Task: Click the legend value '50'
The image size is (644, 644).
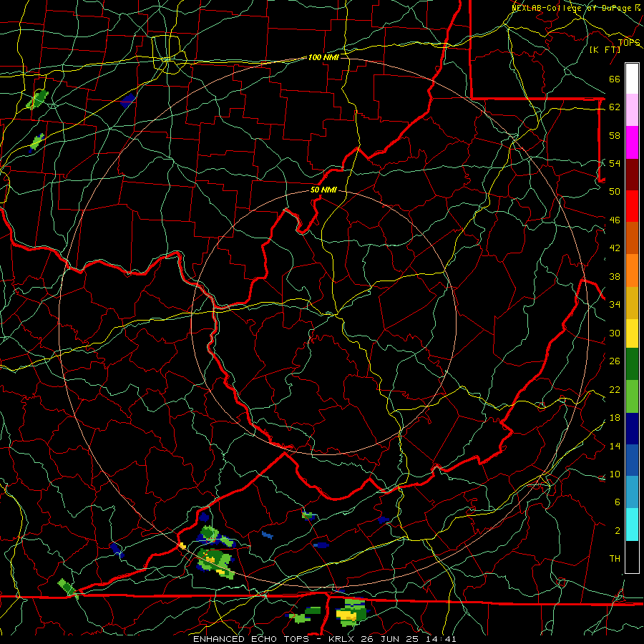Action: point(615,192)
